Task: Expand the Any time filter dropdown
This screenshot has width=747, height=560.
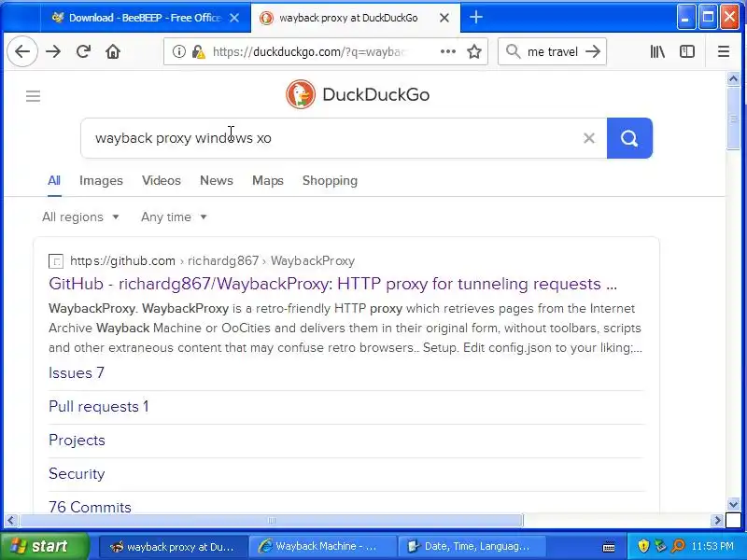Action: (x=174, y=217)
